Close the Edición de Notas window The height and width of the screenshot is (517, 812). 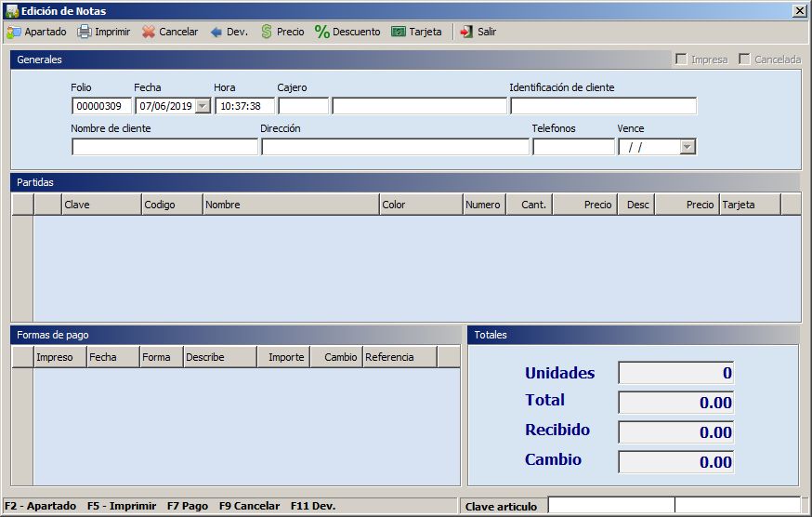[799, 11]
